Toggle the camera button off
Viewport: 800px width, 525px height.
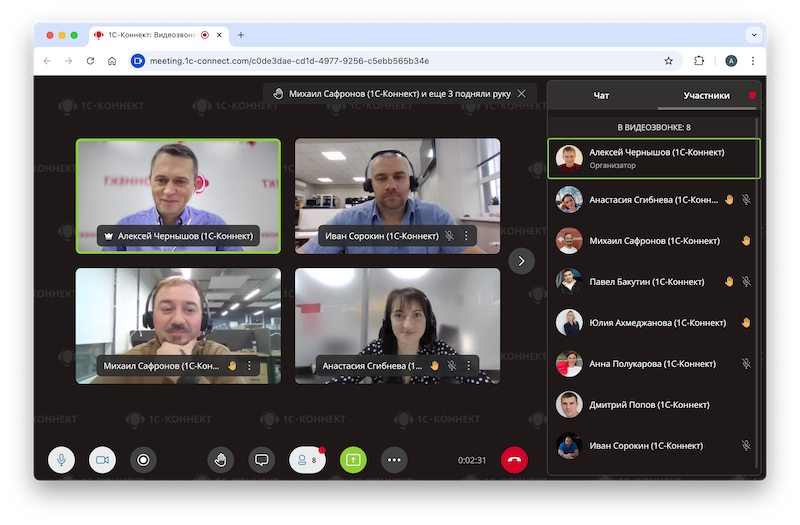[102, 460]
